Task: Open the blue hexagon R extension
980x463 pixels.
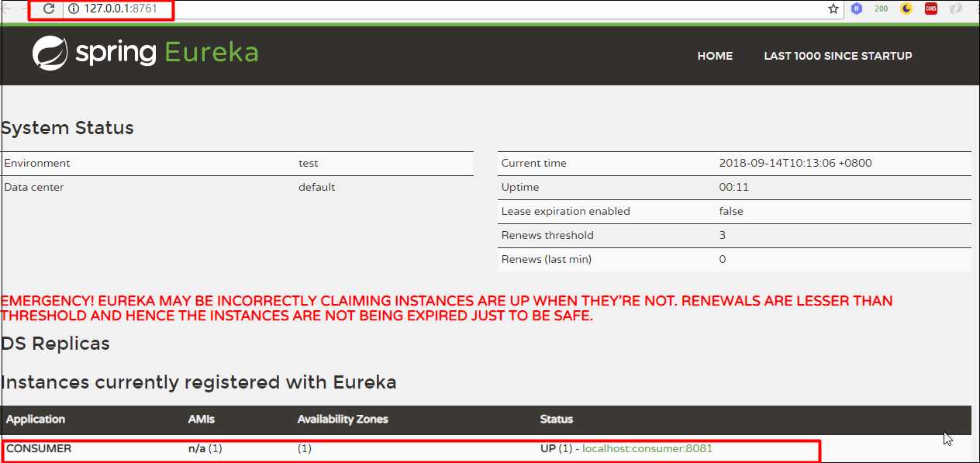Action: [857, 9]
